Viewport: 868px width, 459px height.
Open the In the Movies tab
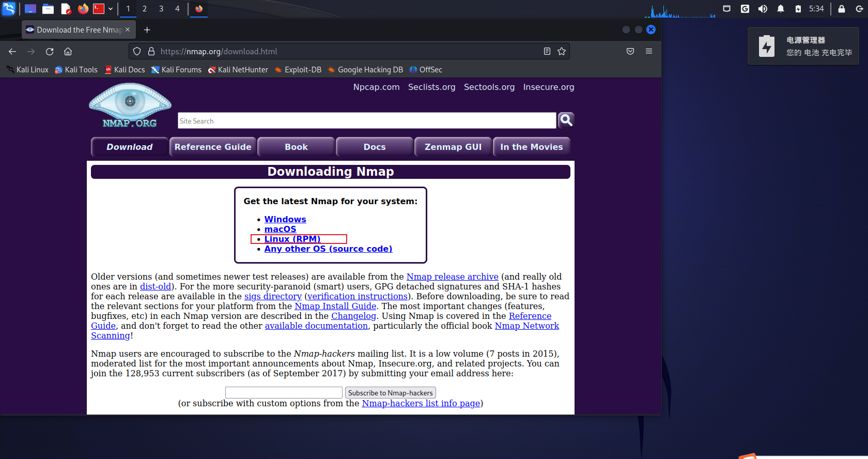(x=532, y=147)
